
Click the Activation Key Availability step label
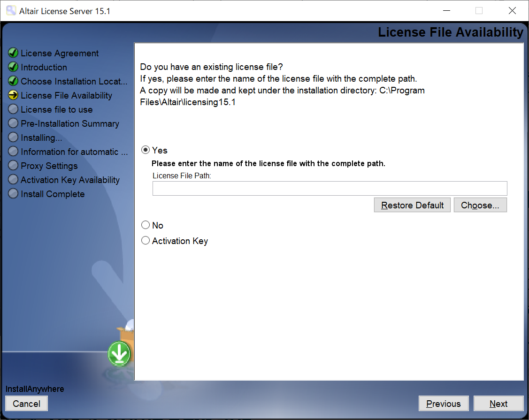[70, 180]
